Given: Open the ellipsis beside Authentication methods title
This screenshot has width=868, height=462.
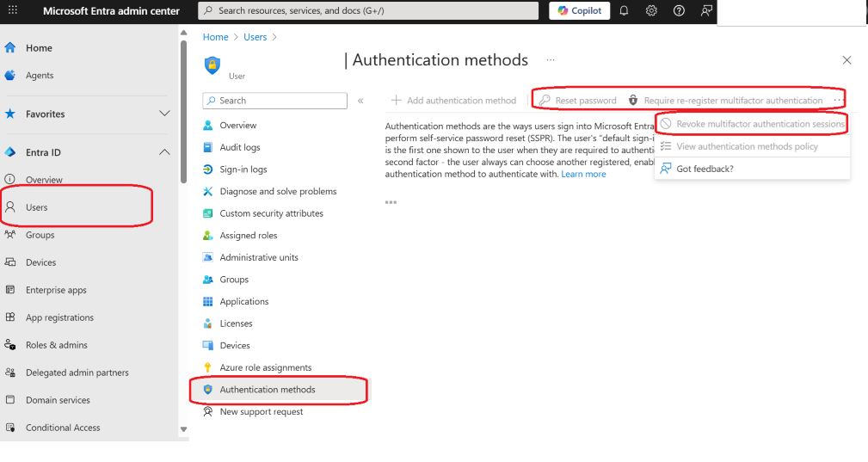Looking at the screenshot, I should coord(551,59).
